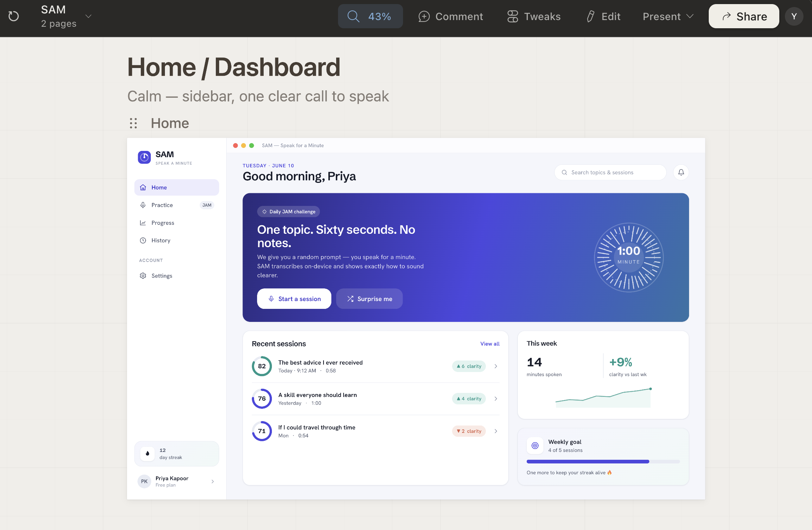Click the +4 clarity badge

(x=469, y=398)
